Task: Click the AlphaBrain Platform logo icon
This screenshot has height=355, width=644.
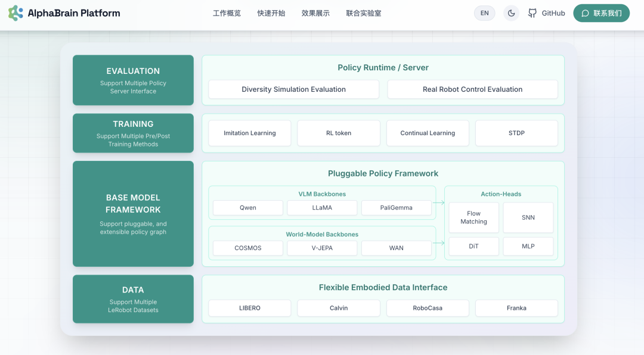Action: click(16, 13)
